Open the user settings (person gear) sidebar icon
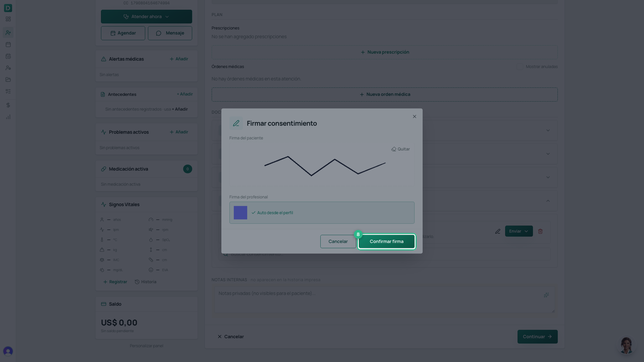The image size is (644, 362). (x=8, y=68)
